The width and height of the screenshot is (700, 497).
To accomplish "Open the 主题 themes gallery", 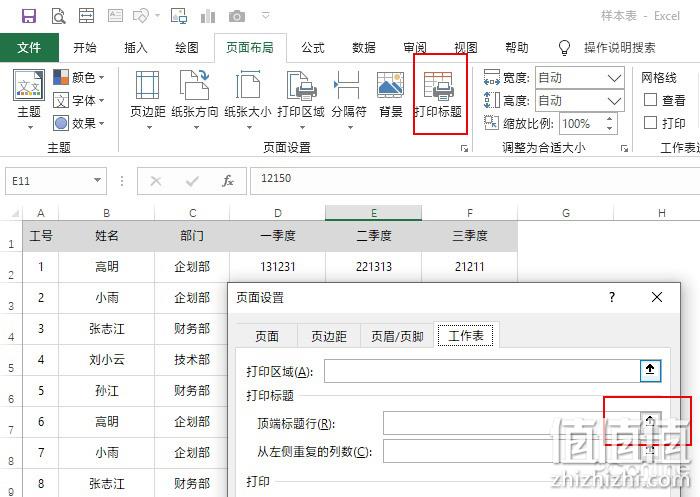I will click(x=29, y=99).
